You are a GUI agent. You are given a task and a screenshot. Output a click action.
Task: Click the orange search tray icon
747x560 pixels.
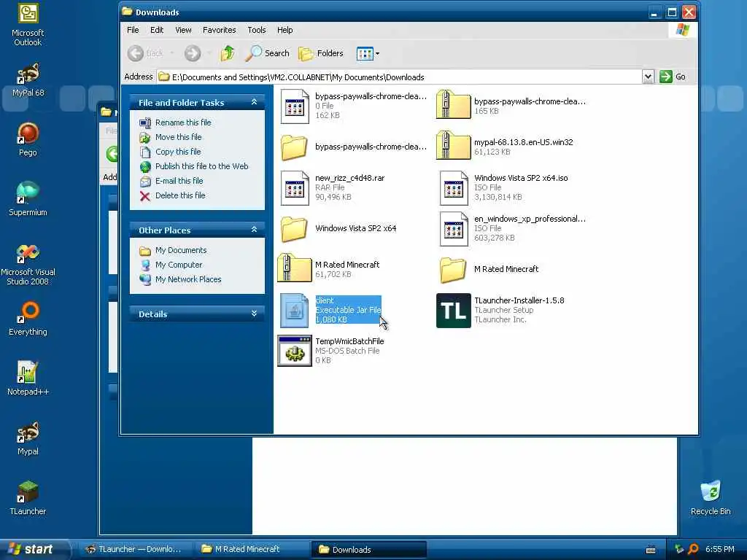point(693,549)
